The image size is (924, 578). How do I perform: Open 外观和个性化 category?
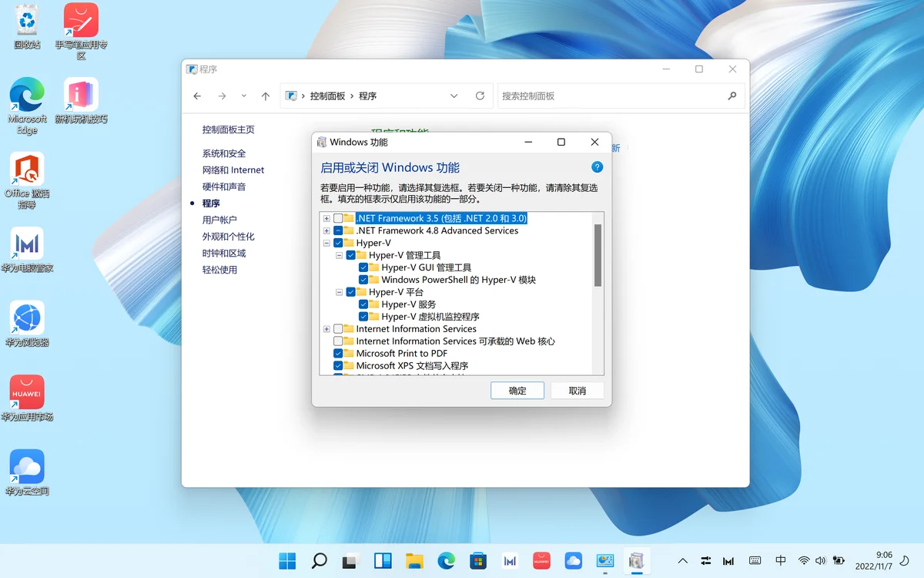[229, 237]
